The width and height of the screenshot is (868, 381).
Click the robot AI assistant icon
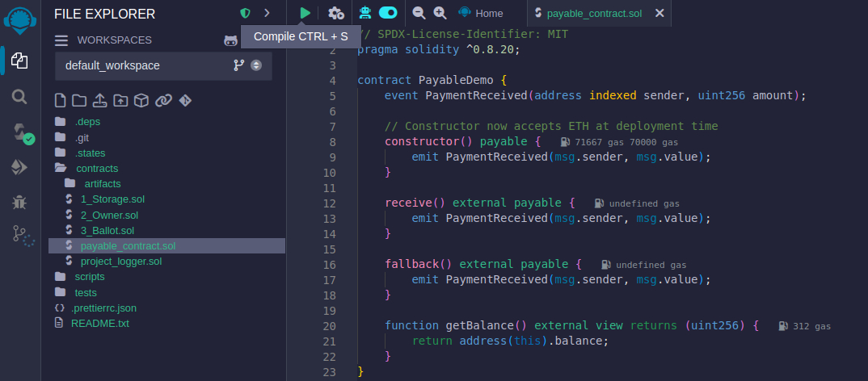[x=365, y=13]
